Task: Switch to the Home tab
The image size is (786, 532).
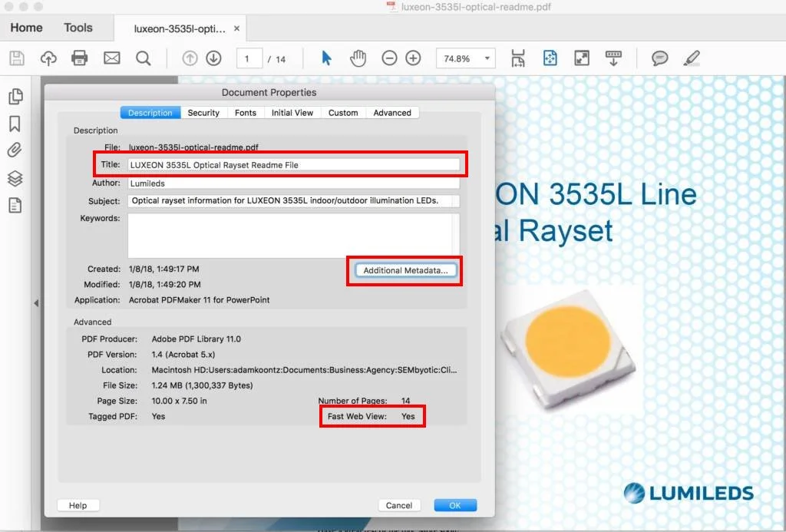Action: pos(26,28)
